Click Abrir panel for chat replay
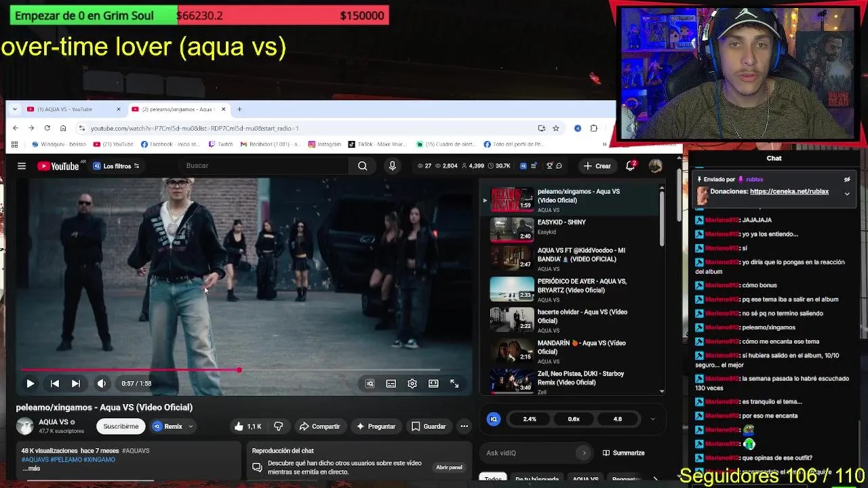 tap(449, 467)
